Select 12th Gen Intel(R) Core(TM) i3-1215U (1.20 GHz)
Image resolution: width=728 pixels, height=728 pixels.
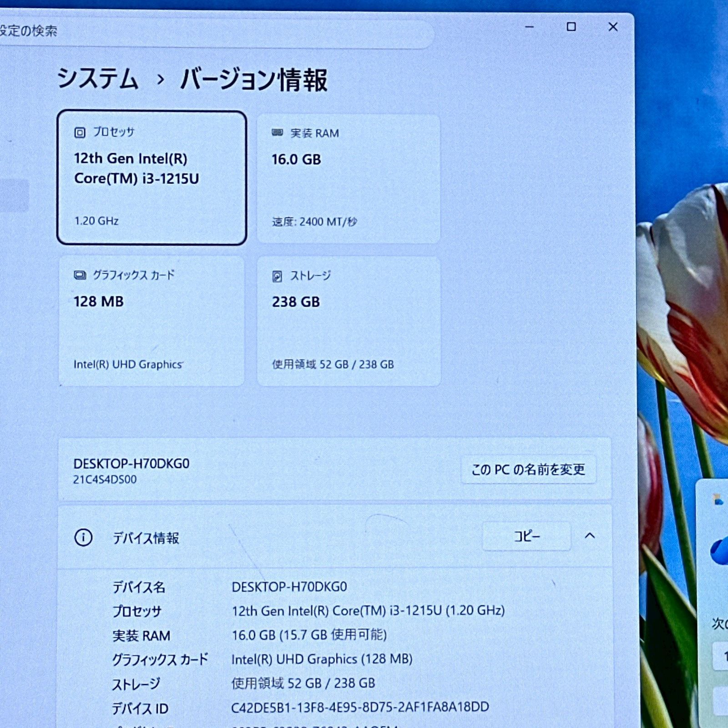point(368,611)
